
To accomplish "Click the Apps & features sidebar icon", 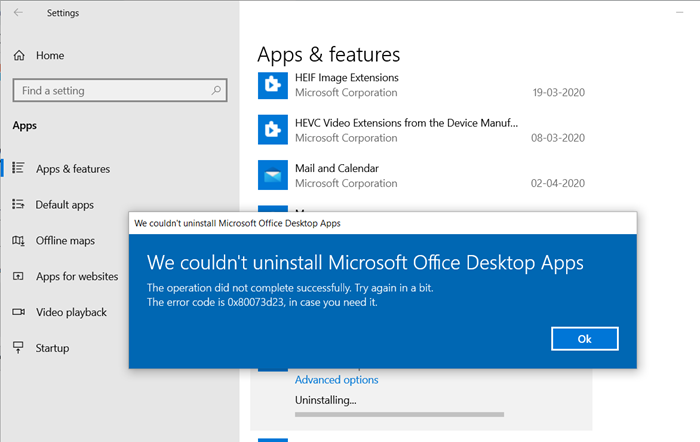I will click(18, 169).
